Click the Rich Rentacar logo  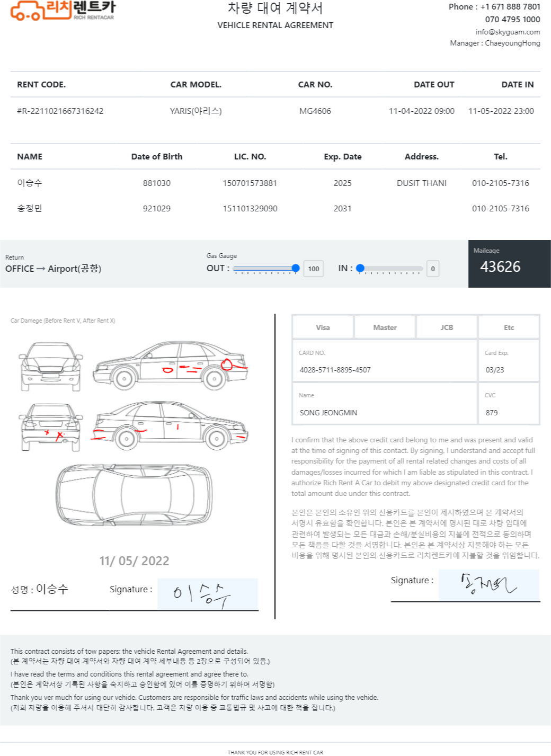click(63, 11)
